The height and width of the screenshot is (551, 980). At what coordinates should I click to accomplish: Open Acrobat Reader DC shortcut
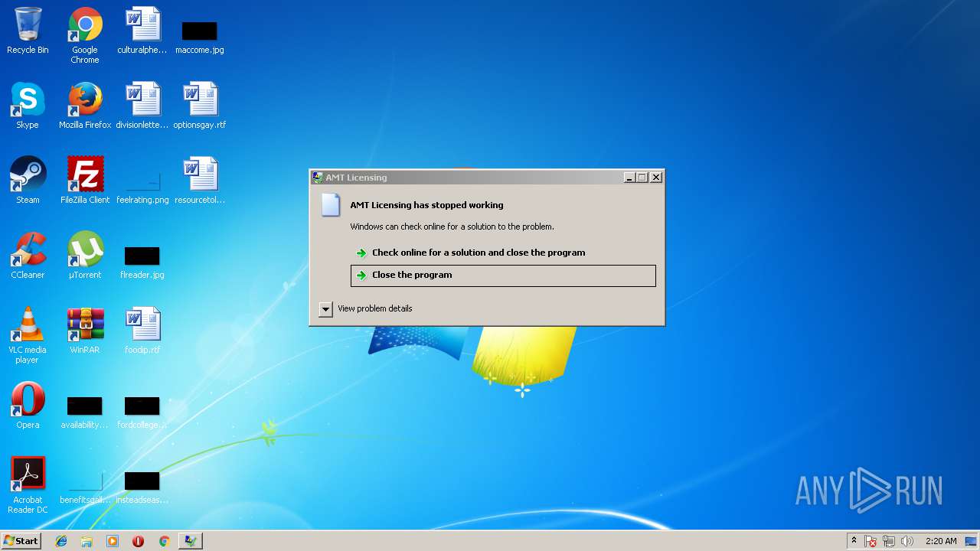tap(28, 486)
